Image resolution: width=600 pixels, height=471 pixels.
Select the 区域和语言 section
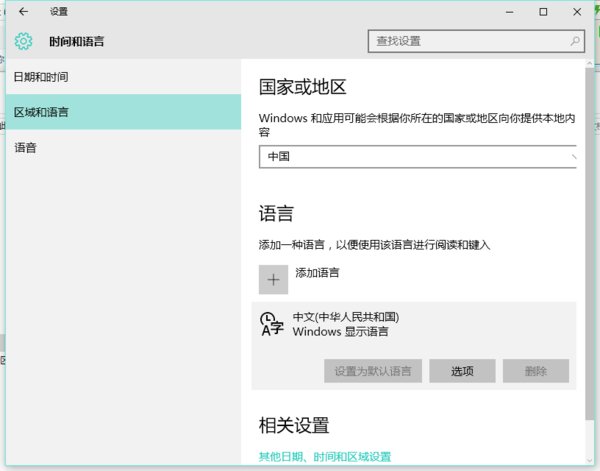coord(123,112)
